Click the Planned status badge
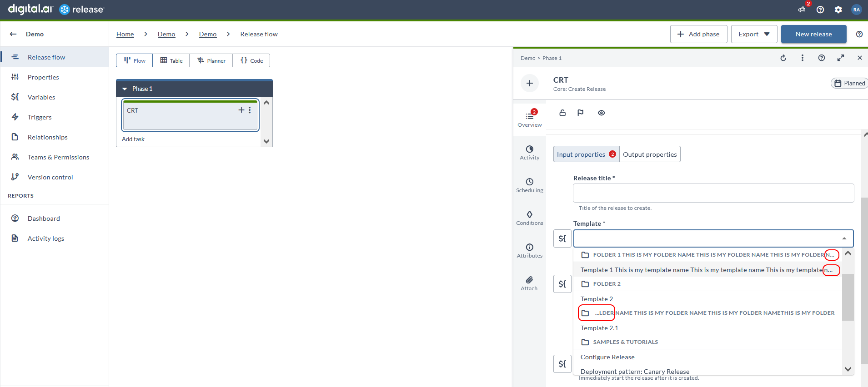This screenshot has width=868, height=387. click(850, 83)
